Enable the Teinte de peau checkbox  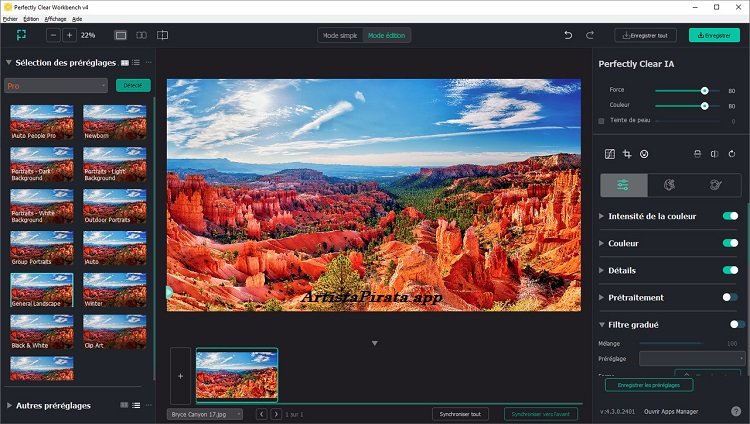click(601, 120)
